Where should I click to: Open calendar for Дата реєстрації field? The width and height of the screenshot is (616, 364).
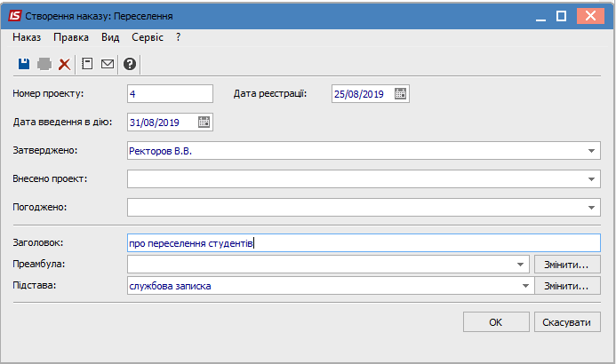(400, 94)
